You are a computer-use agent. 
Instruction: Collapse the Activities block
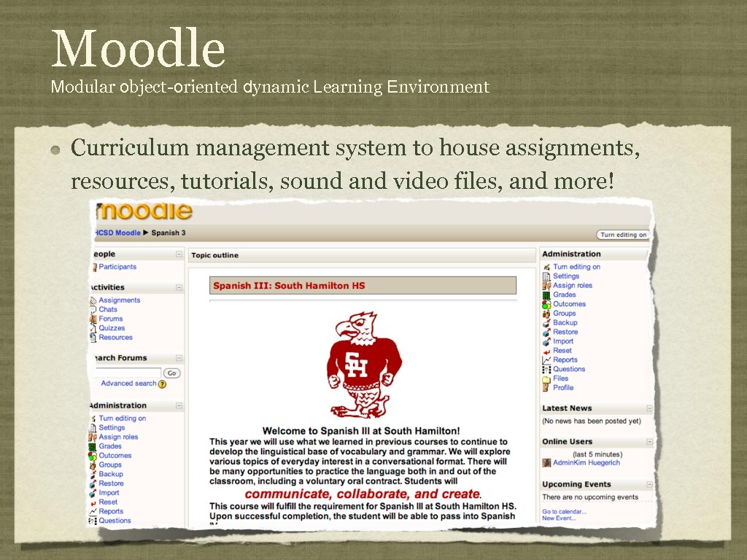[179, 287]
